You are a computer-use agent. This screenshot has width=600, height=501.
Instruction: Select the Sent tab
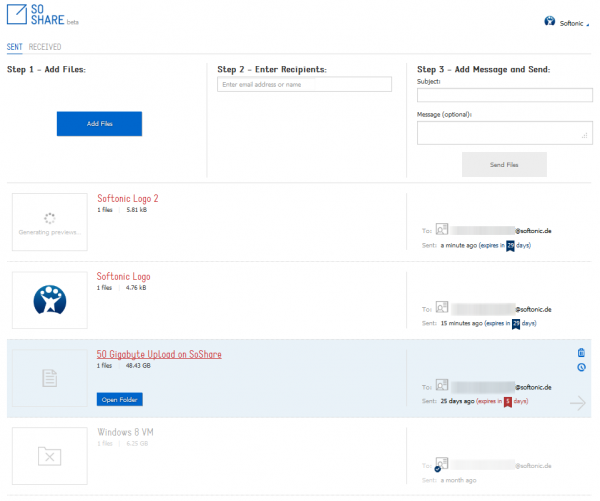pos(14,46)
